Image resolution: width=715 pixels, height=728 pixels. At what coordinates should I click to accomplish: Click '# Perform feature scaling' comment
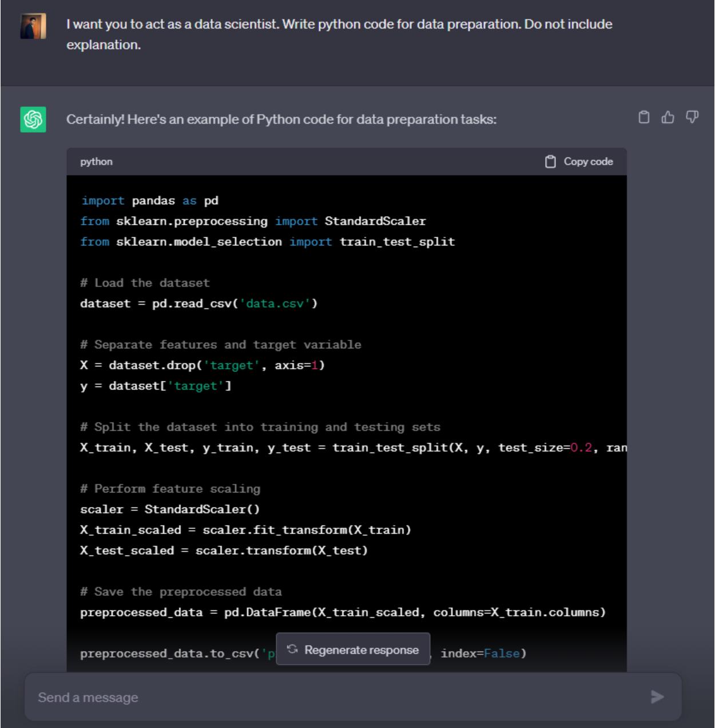click(x=170, y=489)
